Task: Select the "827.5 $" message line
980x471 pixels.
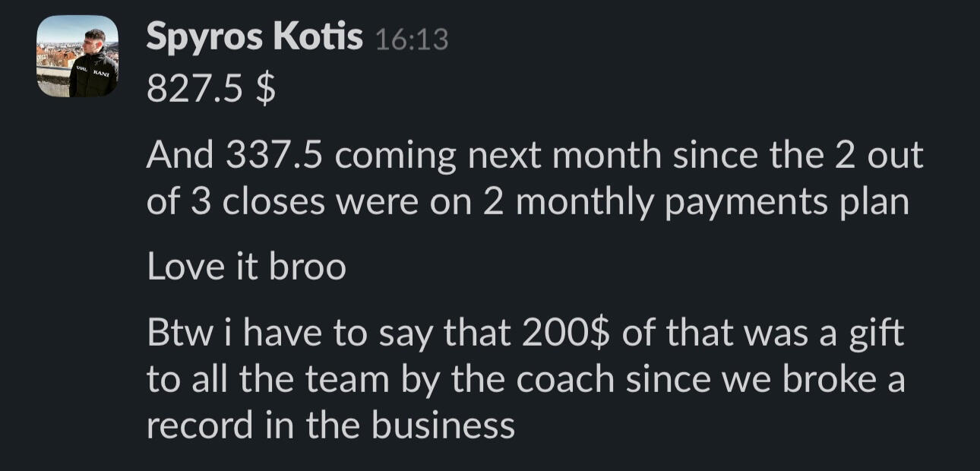Action: pos(210,90)
